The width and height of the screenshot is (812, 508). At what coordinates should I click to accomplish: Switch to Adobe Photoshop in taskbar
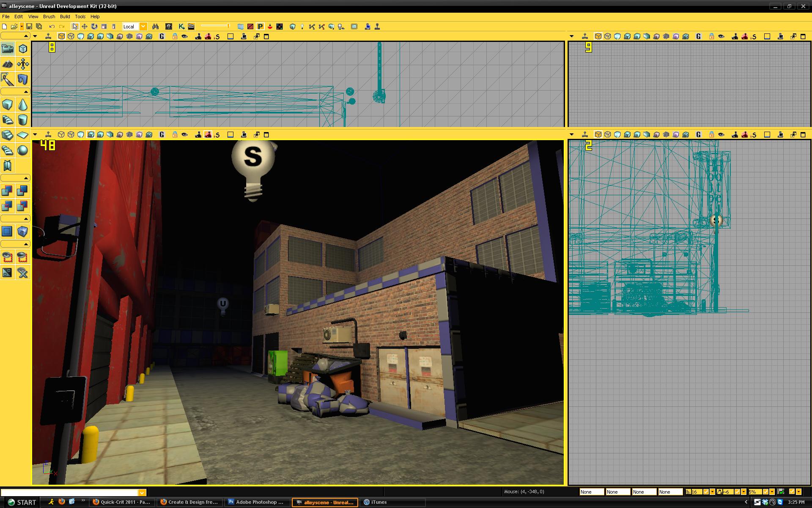[x=257, y=502]
